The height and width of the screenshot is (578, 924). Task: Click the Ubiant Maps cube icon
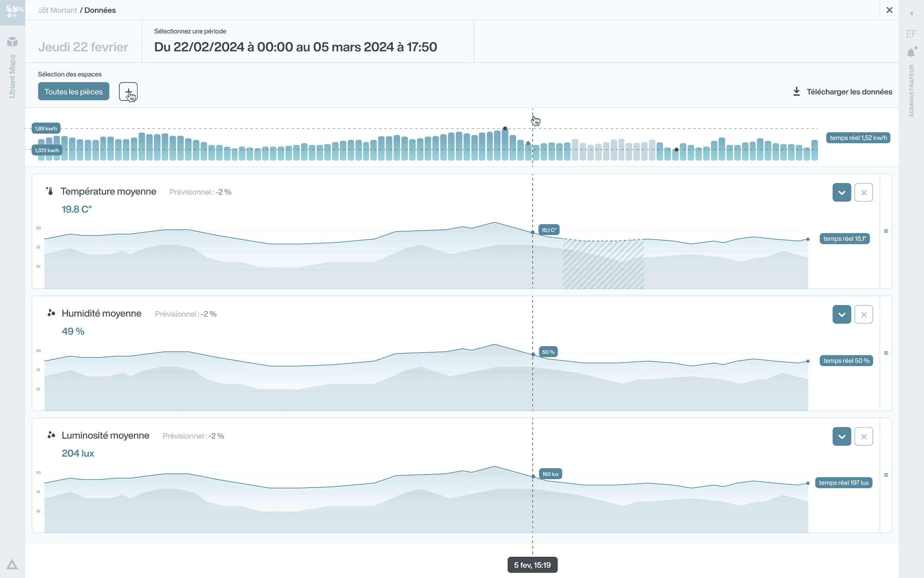tap(12, 42)
